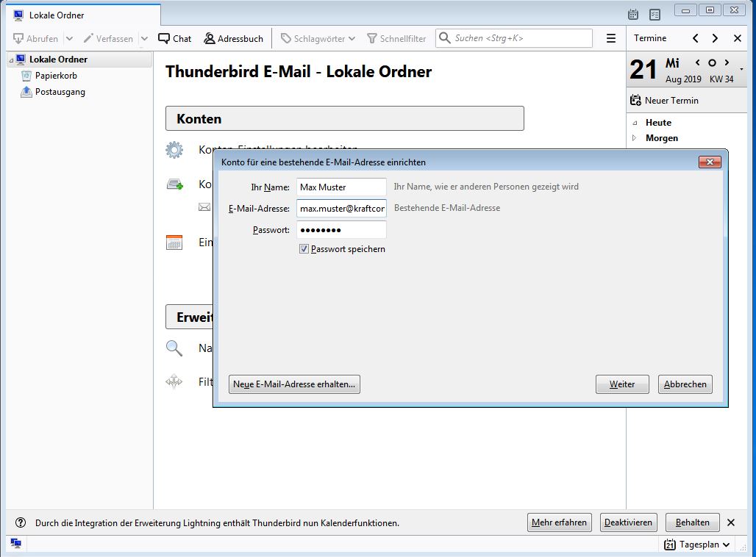Click the new account icon under Konten

tap(174, 184)
